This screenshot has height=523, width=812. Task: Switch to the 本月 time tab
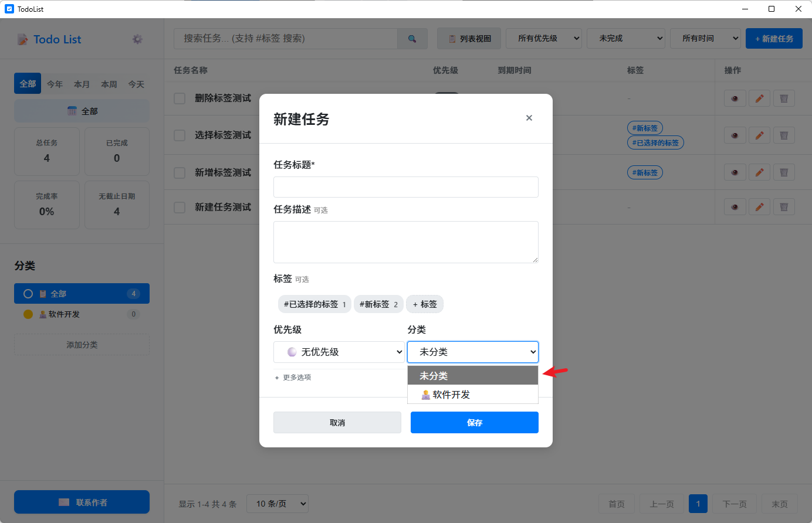[82, 84]
